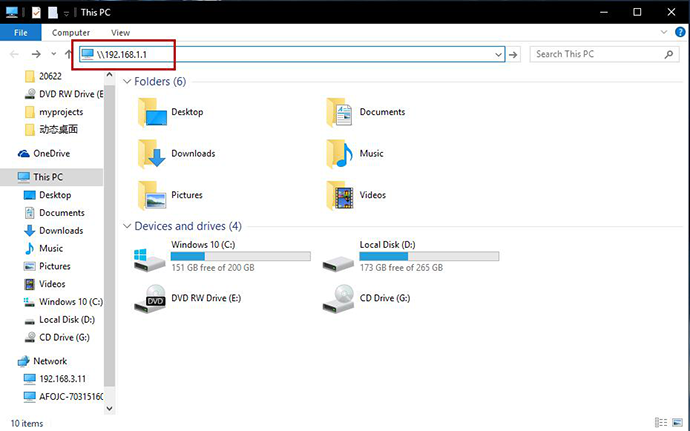Collapse the Devices and drives group

point(126,226)
